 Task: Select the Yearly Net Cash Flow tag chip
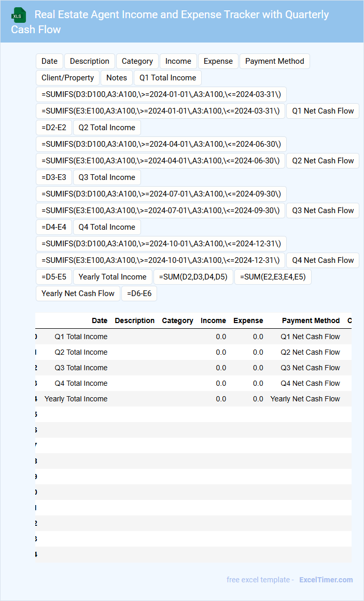pos(78,293)
